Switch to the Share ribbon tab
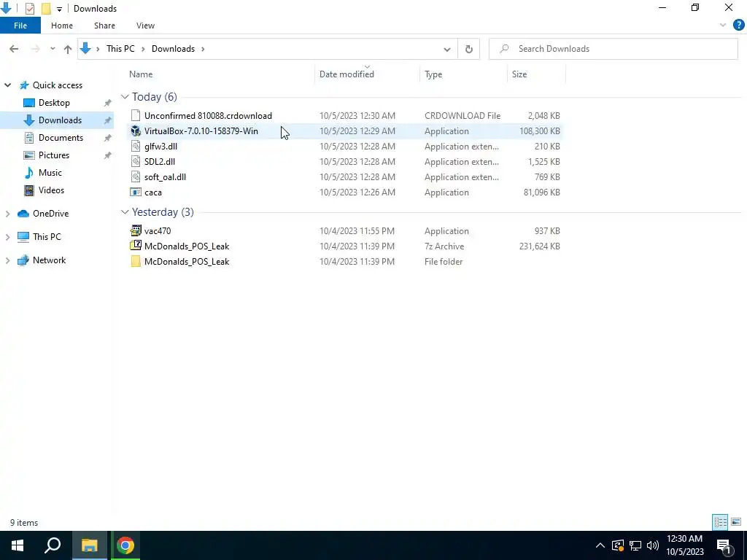The height and width of the screenshot is (560, 747). tap(104, 26)
